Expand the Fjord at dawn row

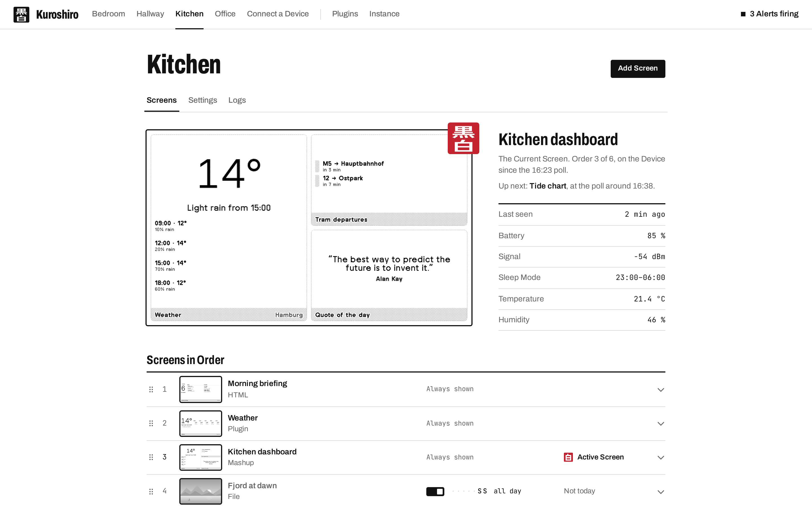[x=660, y=492]
